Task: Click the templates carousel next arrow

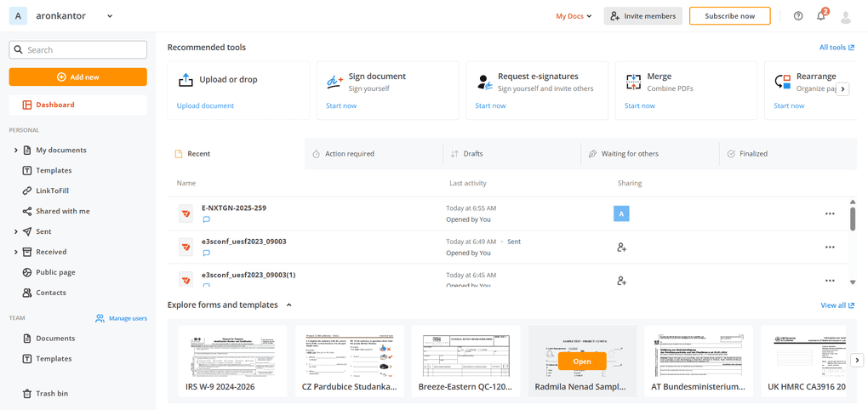Action: point(857,361)
